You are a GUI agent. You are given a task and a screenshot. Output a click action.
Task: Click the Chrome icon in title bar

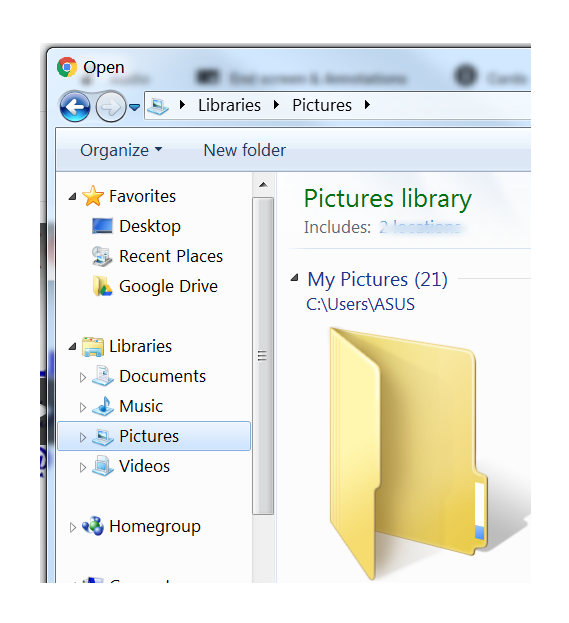click(x=67, y=67)
